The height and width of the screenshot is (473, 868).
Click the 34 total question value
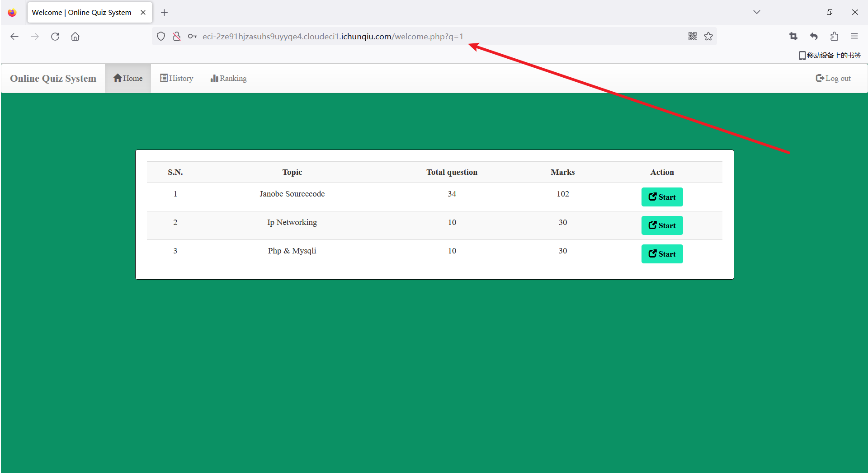click(x=452, y=194)
